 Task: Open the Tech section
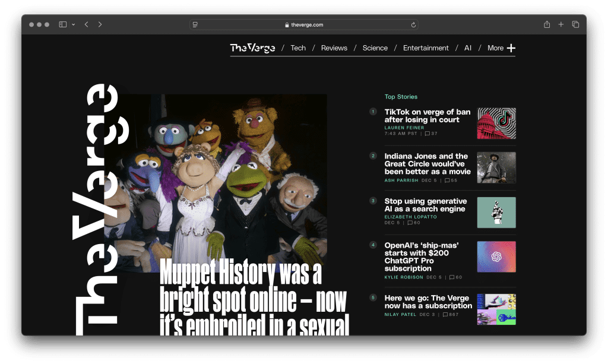[298, 48]
